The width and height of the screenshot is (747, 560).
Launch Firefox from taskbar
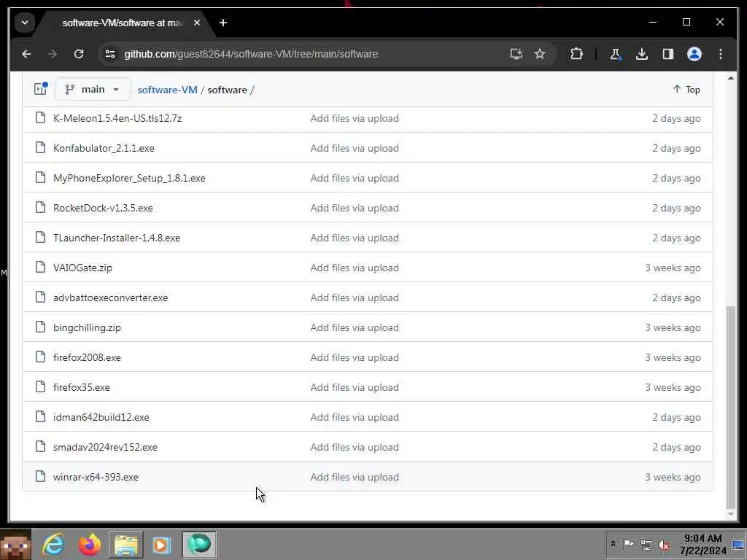[x=90, y=544]
